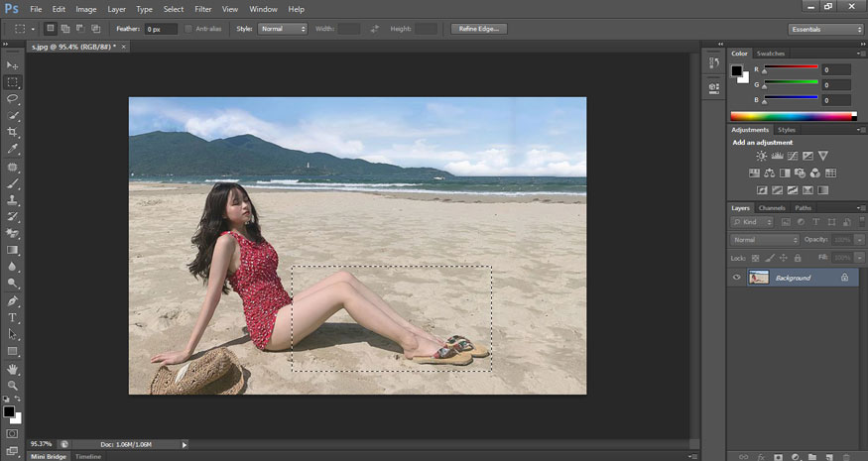Viewport: 868px width, 461px height.
Task: Click the Feather input field
Action: (159, 29)
